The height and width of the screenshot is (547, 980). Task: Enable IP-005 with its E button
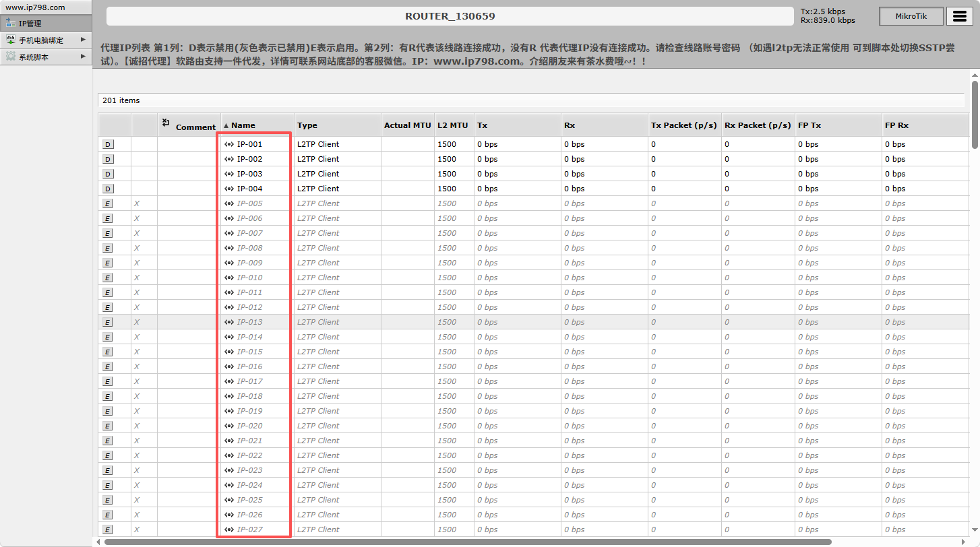coord(108,203)
